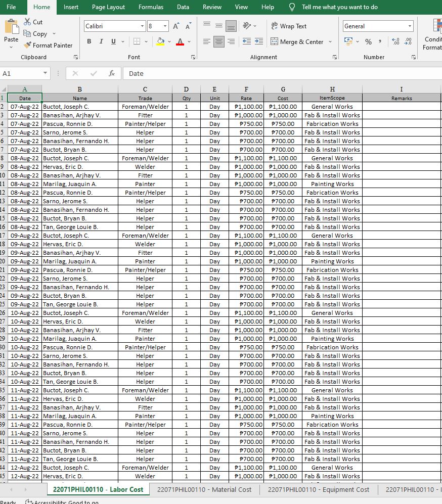Enable Wrap Text for the cell
The width and height of the screenshot is (442, 504).
point(289,26)
